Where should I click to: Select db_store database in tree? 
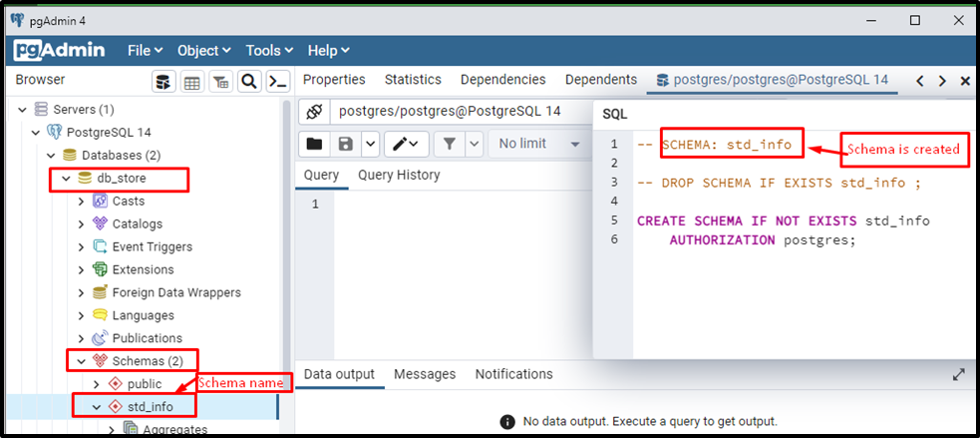tap(122, 179)
